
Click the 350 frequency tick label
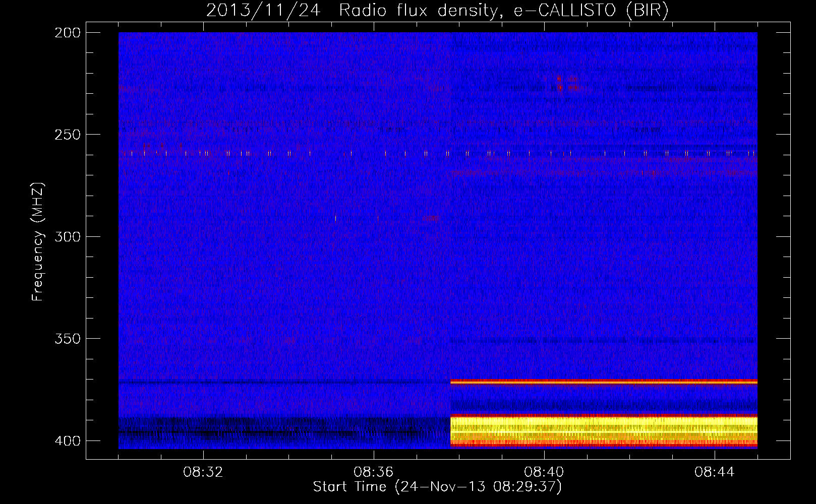pyautogui.click(x=67, y=339)
